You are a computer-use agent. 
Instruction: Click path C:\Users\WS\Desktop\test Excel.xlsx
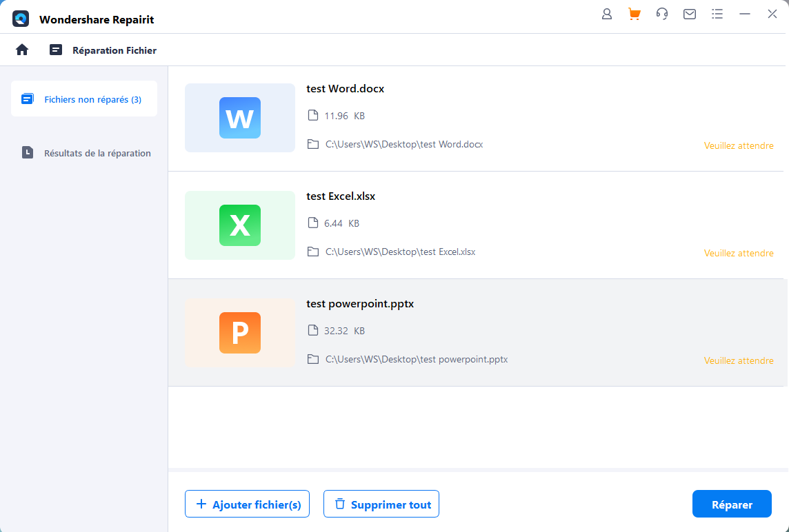pyautogui.click(x=401, y=252)
